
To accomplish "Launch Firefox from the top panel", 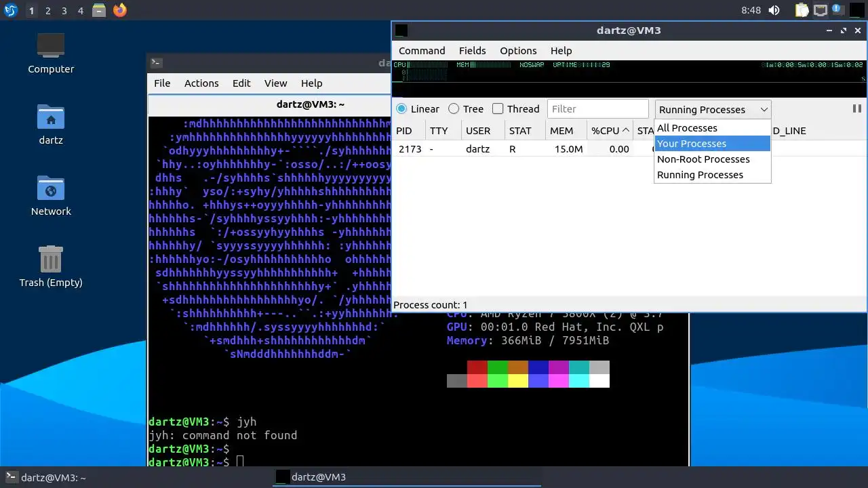I will pos(120,10).
